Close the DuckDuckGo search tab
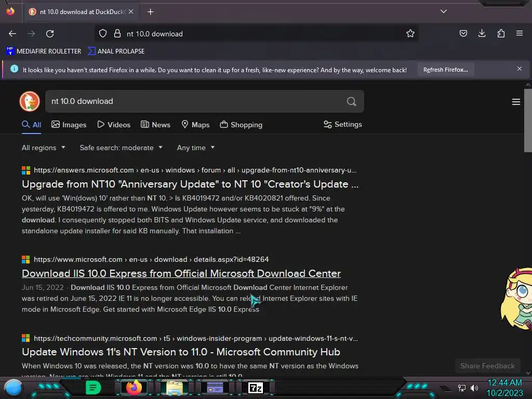The height and width of the screenshot is (399, 532). pyautogui.click(x=131, y=11)
